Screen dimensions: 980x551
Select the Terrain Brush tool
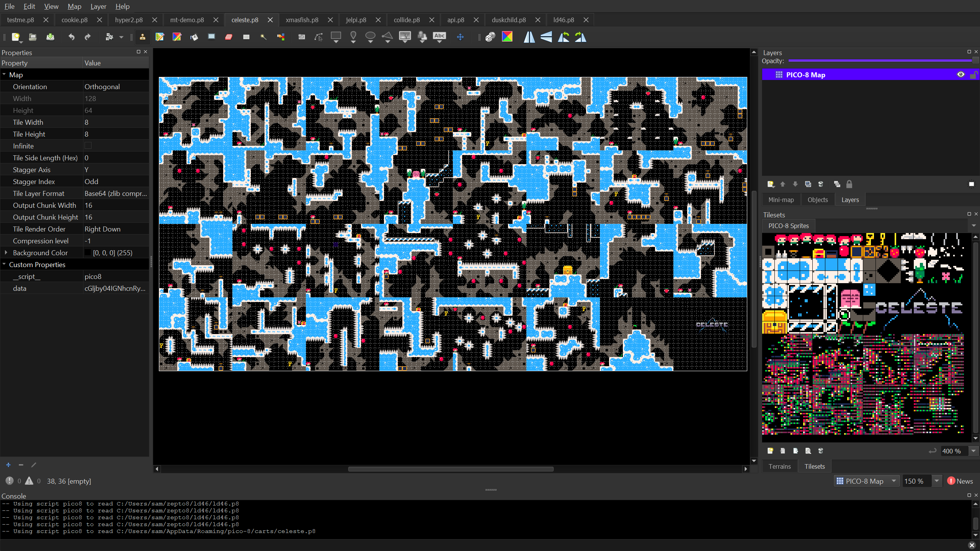pyautogui.click(x=160, y=37)
